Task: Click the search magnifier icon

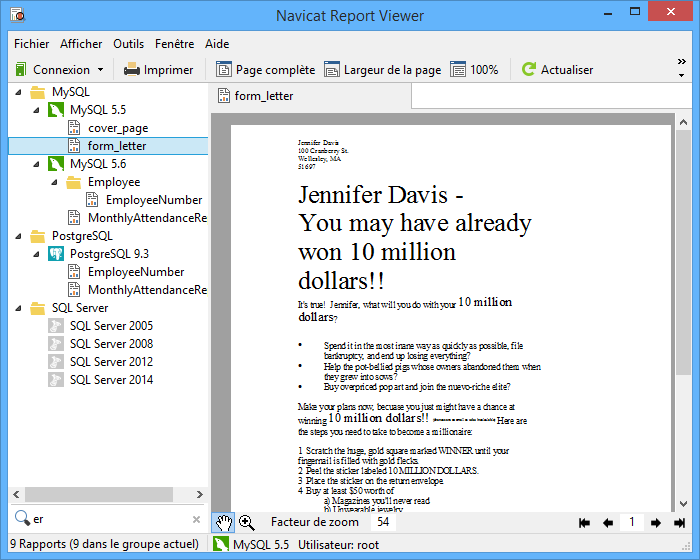Action: click(x=22, y=518)
